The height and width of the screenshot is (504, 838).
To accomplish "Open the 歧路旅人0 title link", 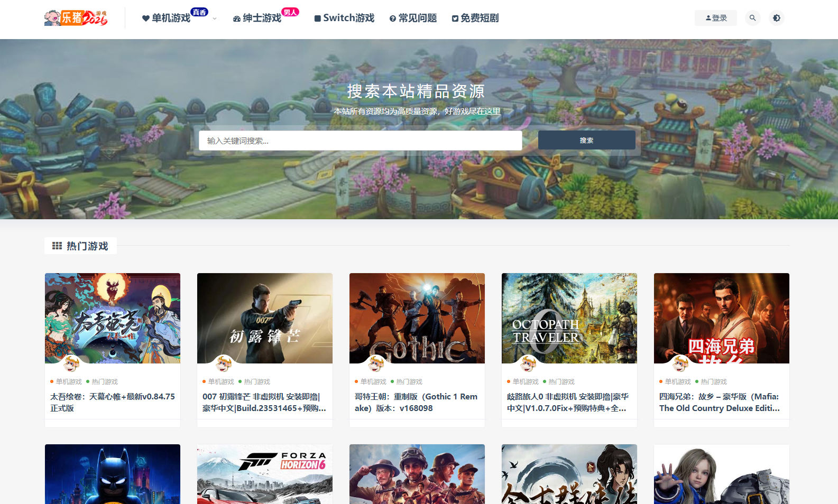I will pos(568,402).
